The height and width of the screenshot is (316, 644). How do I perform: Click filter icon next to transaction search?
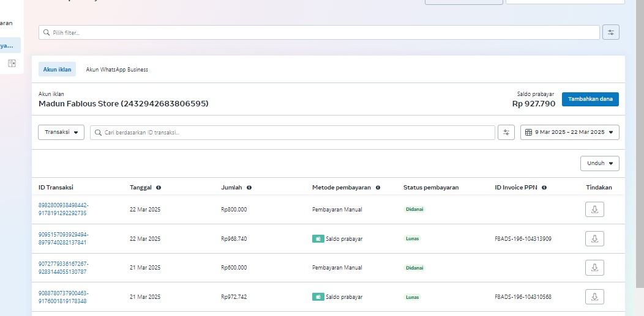(506, 133)
